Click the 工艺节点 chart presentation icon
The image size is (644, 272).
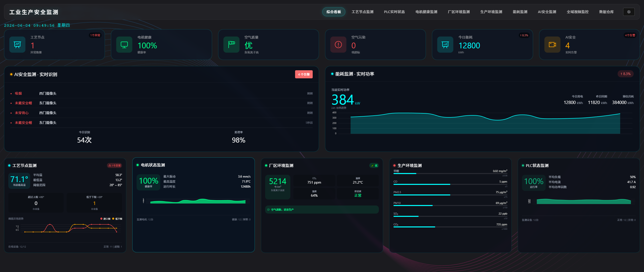click(17, 45)
